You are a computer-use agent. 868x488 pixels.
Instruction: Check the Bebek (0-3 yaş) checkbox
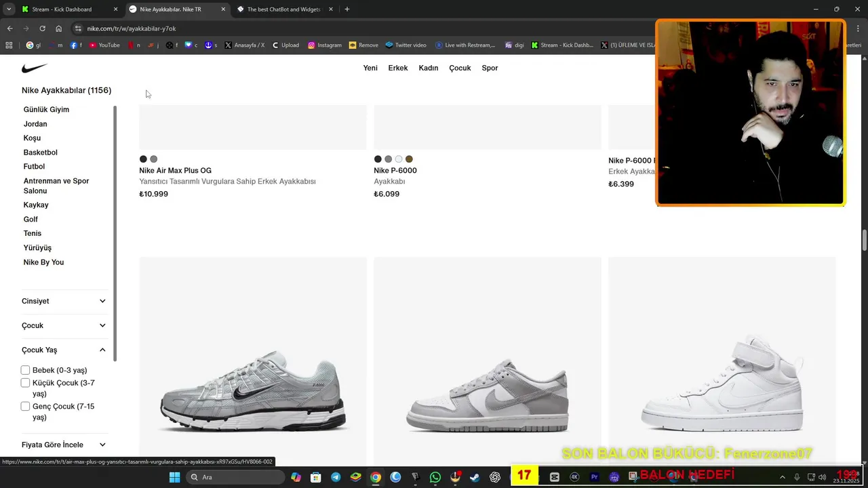[25, 370]
